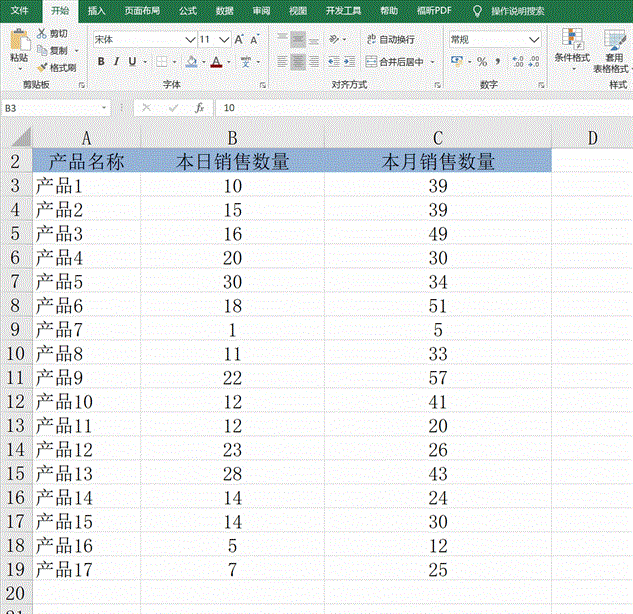Open Conditional Formatting (条件格式)
Screen dimensions: 633x614
pyautogui.click(x=574, y=47)
